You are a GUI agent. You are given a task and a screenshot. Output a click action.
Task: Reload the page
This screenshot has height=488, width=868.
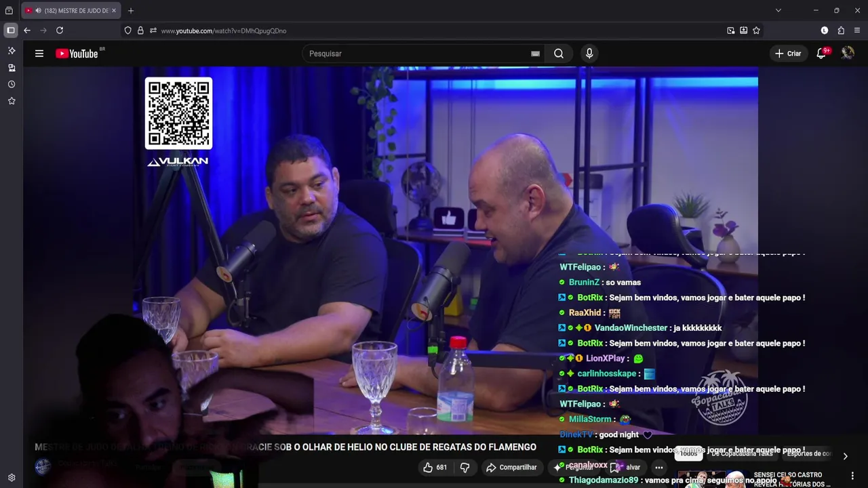pos(60,30)
